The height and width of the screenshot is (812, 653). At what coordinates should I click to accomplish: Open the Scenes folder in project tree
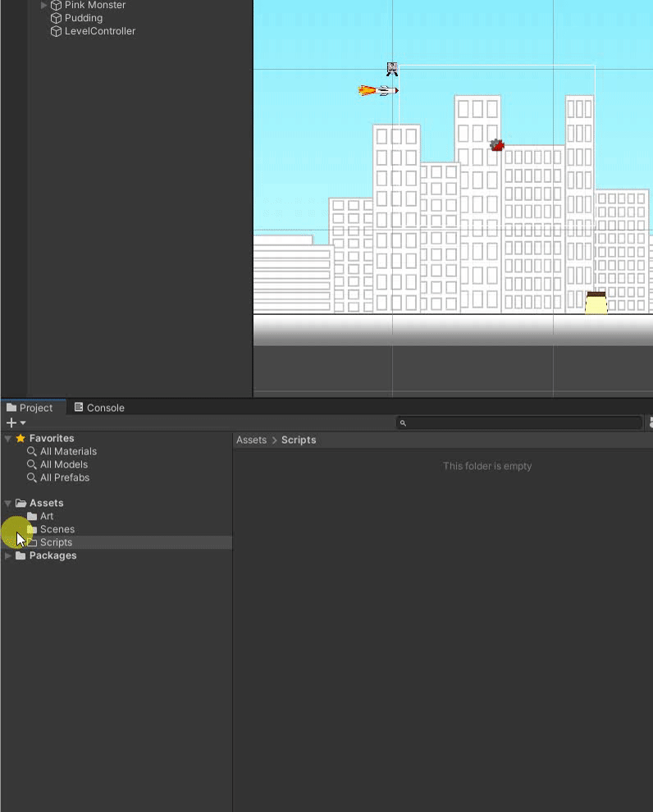click(57, 530)
